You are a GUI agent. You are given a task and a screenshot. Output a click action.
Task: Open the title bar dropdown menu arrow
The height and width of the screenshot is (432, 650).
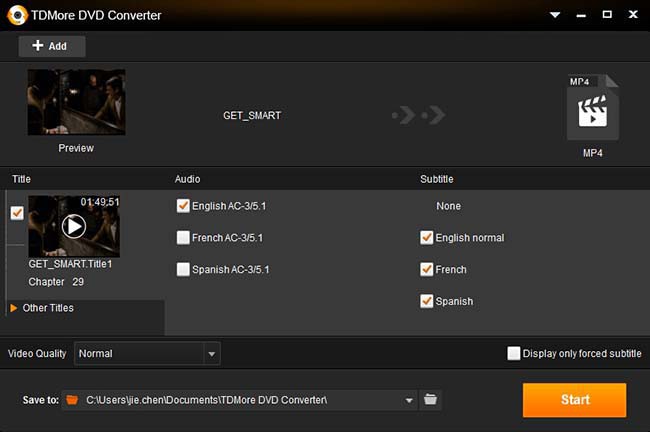click(x=555, y=15)
